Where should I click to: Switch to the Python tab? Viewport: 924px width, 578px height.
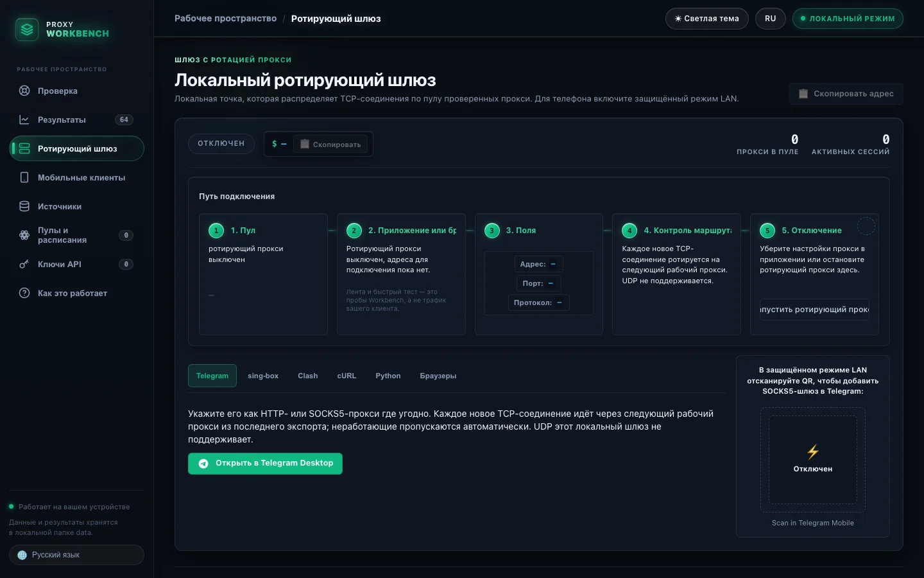[x=388, y=376]
